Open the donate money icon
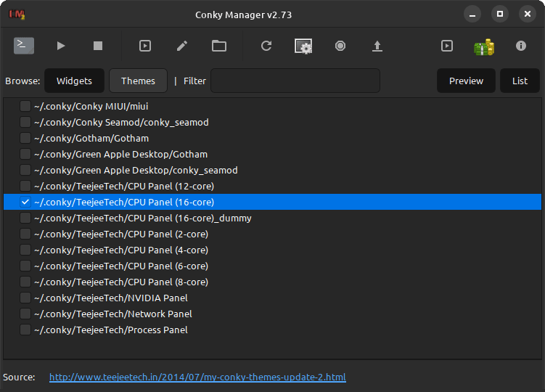The height and width of the screenshot is (392, 545). tap(484, 47)
